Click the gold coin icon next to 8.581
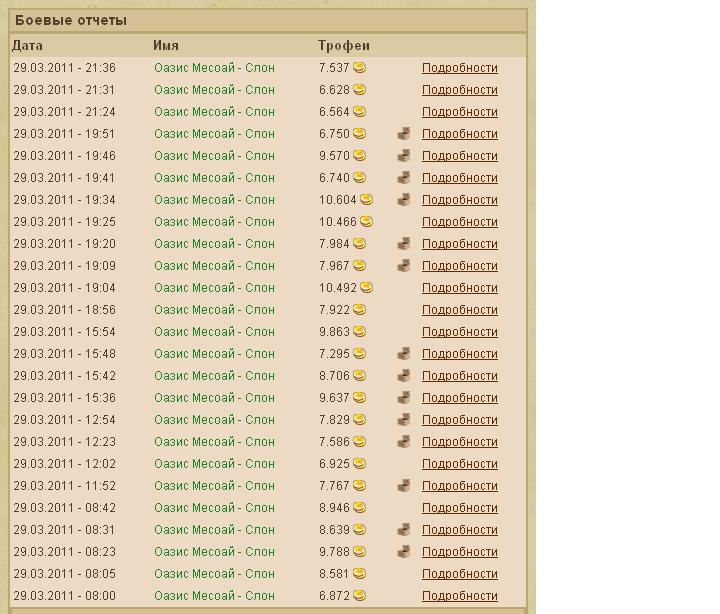Screen dimensions: 720x614 point(360,574)
